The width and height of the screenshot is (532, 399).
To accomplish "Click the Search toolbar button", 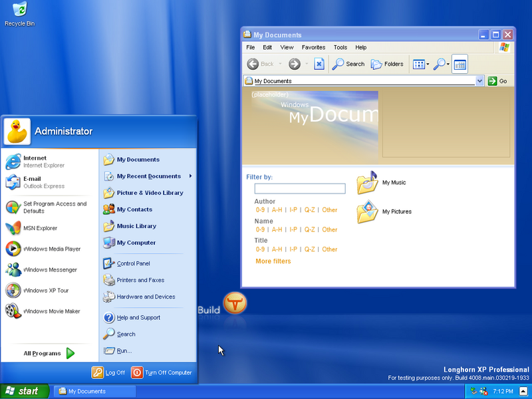I will (349, 64).
